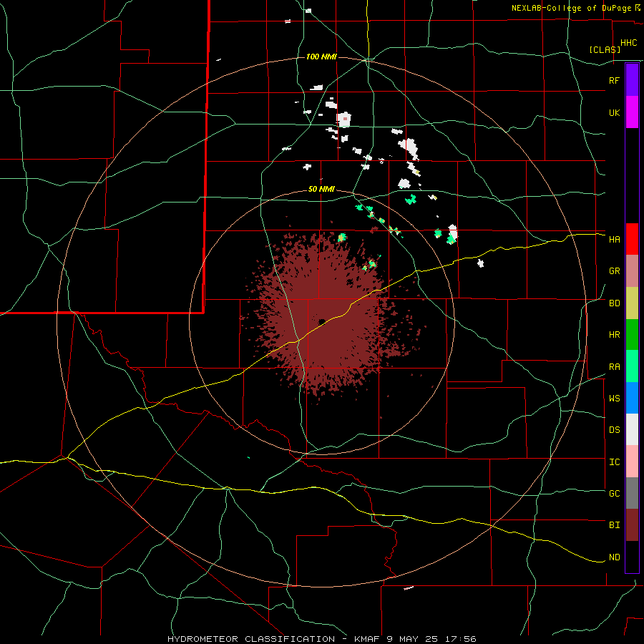Image resolution: width=644 pixels, height=644 pixels.
Task: Click the 50 NMI range ring label
Action: point(321,189)
